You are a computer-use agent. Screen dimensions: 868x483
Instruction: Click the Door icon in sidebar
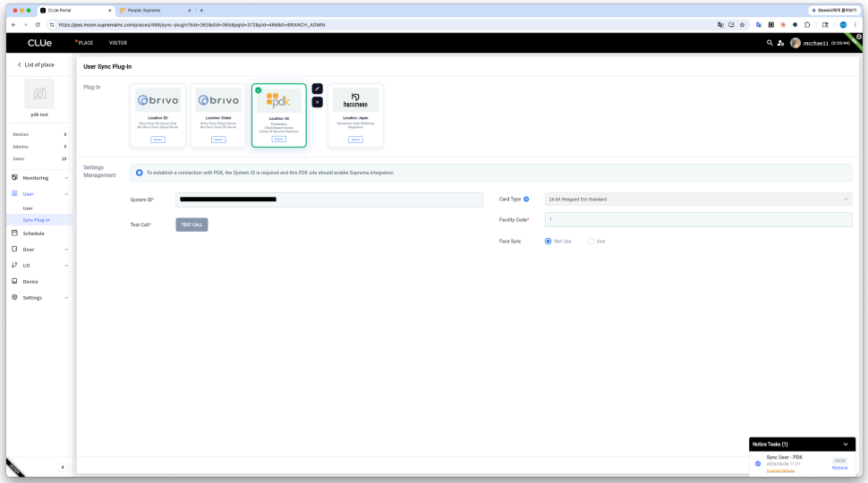[x=15, y=249]
